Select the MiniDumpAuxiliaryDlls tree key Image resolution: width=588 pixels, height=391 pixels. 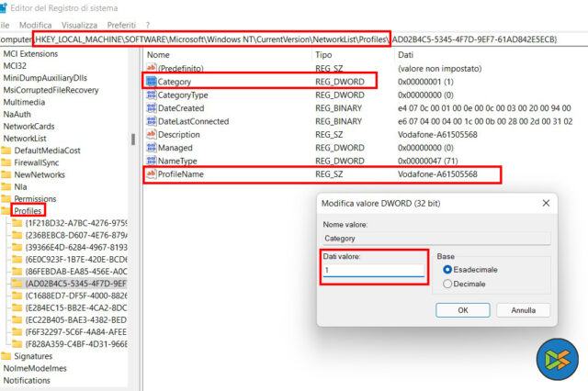click(45, 78)
